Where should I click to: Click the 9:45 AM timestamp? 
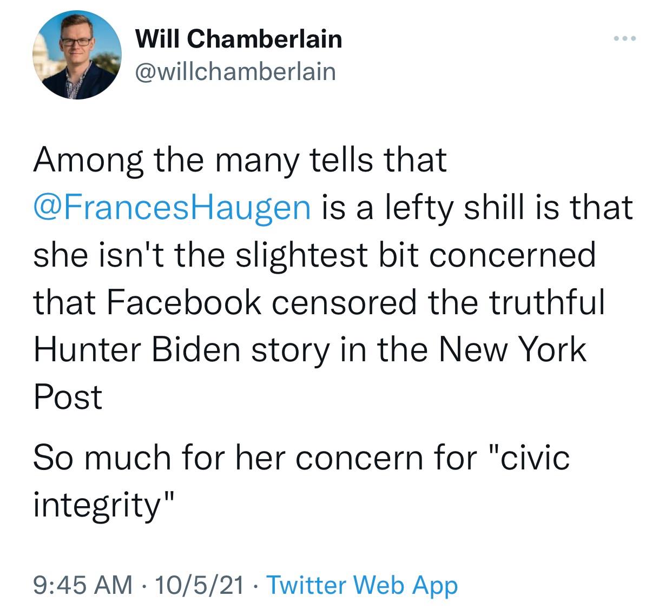pos(82,585)
